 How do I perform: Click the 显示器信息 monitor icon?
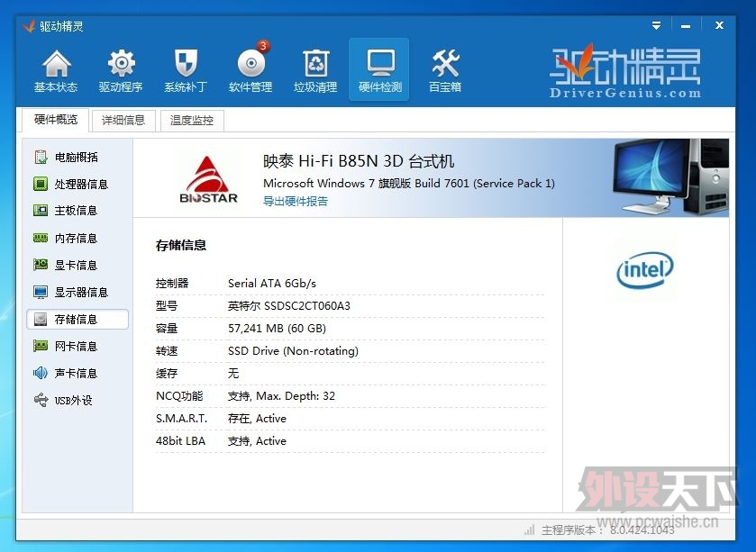41,292
